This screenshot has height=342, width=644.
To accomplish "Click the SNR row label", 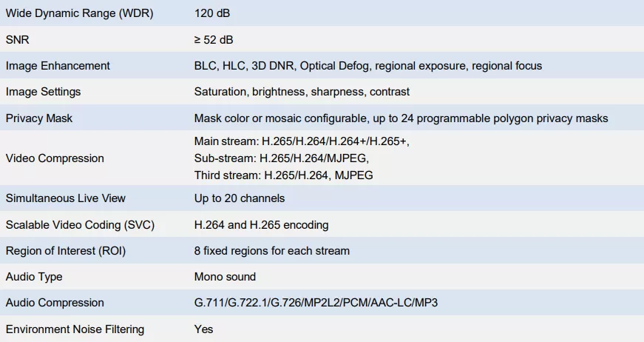I will [18, 39].
